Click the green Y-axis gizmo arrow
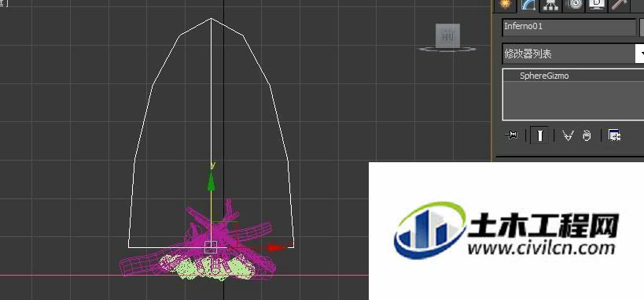Screen dimensions: 644x300 (x=211, y=180)
